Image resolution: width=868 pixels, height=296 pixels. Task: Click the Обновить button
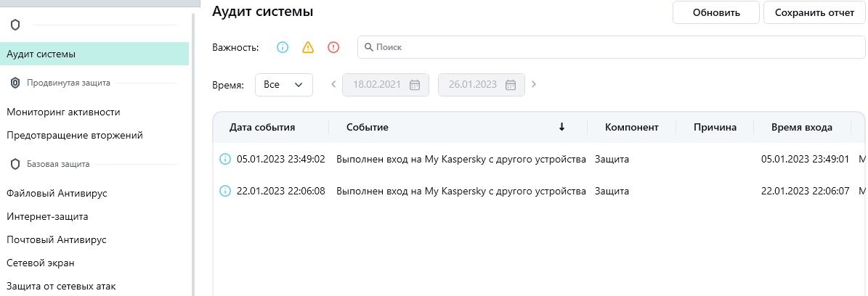[715, 12]
